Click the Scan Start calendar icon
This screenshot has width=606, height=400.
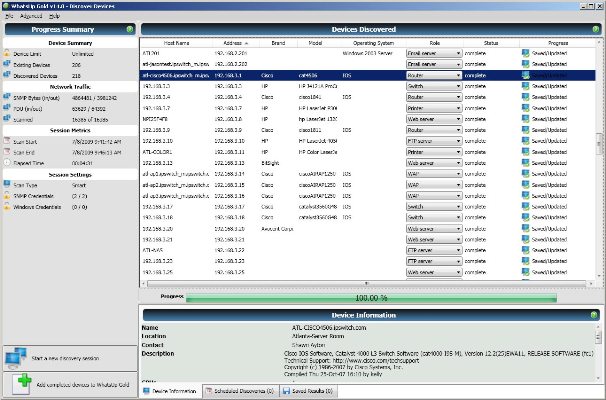(7, 141)
